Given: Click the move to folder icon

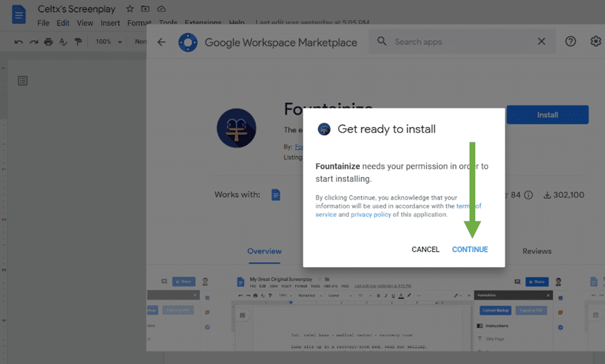Looking at the screenshot, I should coord(145,8).
